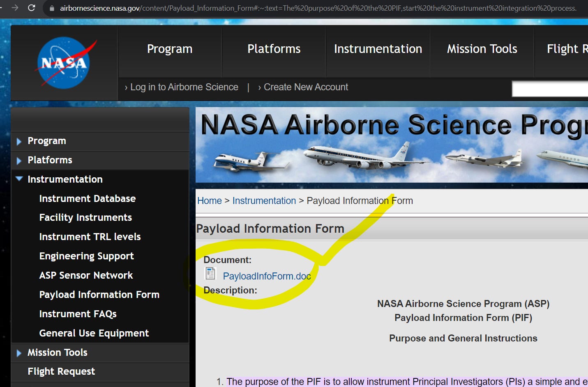The image size is (588, 387).
Task: Click the browser forward arrow
Action: click(15, 7)
